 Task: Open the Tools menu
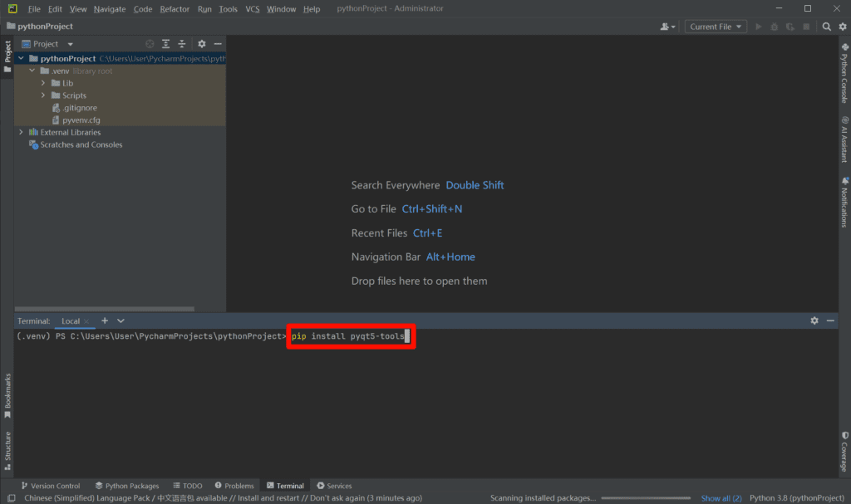point(228,8)
